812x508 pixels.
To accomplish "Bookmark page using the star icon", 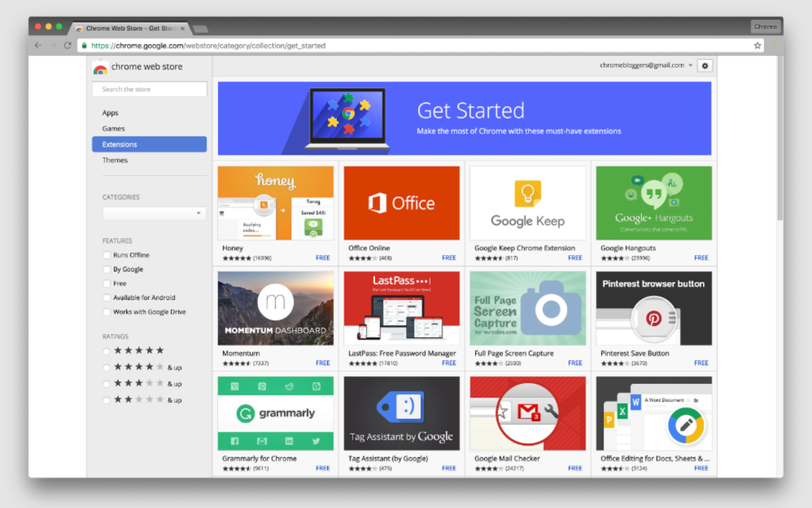I will (x=757, y=45).
